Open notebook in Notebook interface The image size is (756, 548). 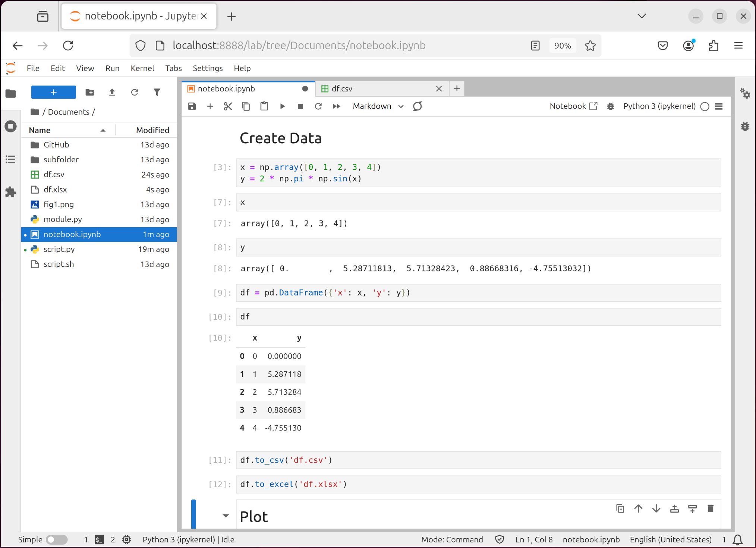pos(573,106)
